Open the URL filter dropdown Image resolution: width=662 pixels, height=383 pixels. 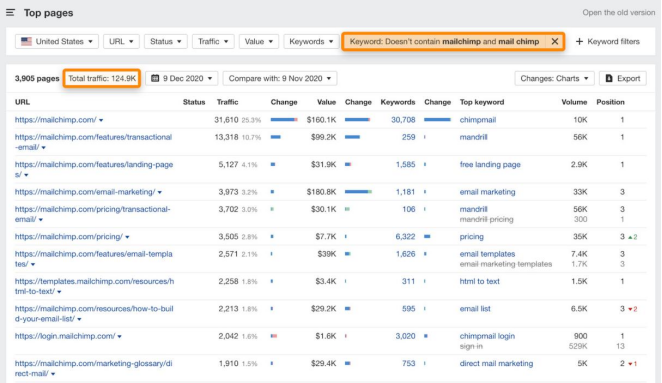point(121,41)
